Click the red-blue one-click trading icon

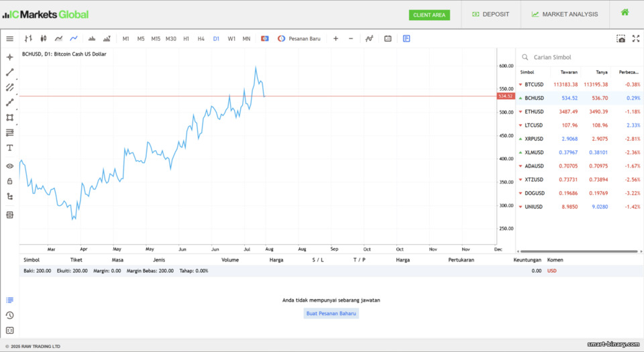265,39
